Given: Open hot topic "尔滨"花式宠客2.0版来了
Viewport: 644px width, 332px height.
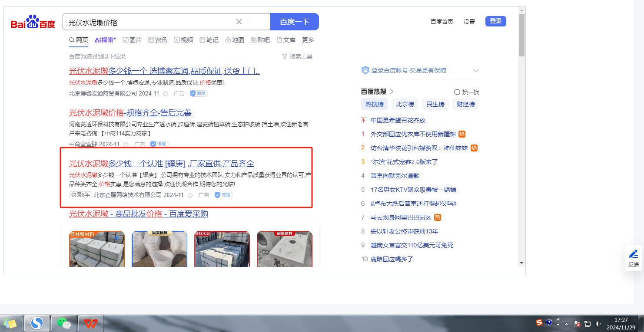Looking at the screenshot, I should (x=404, y=162).
